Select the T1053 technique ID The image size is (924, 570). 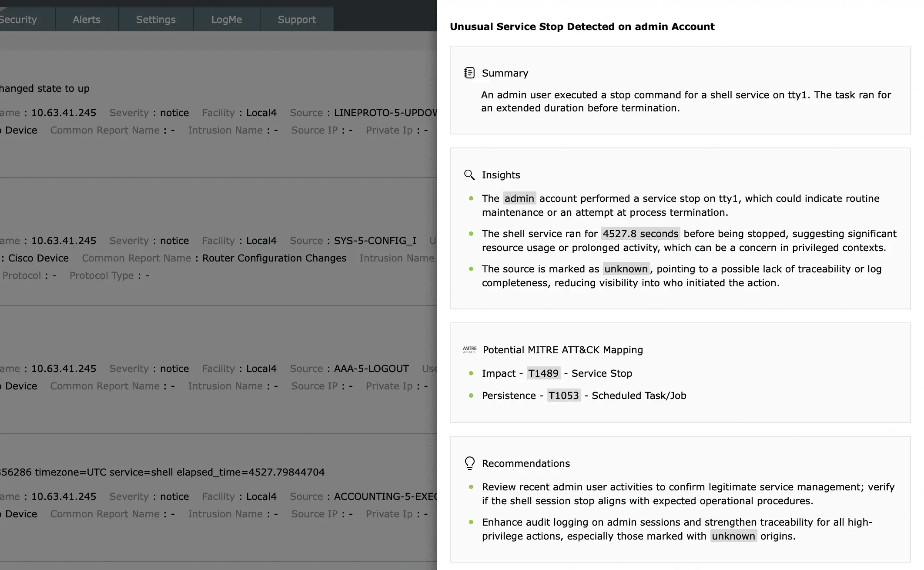pyautogui.click(x=564, y=396)
